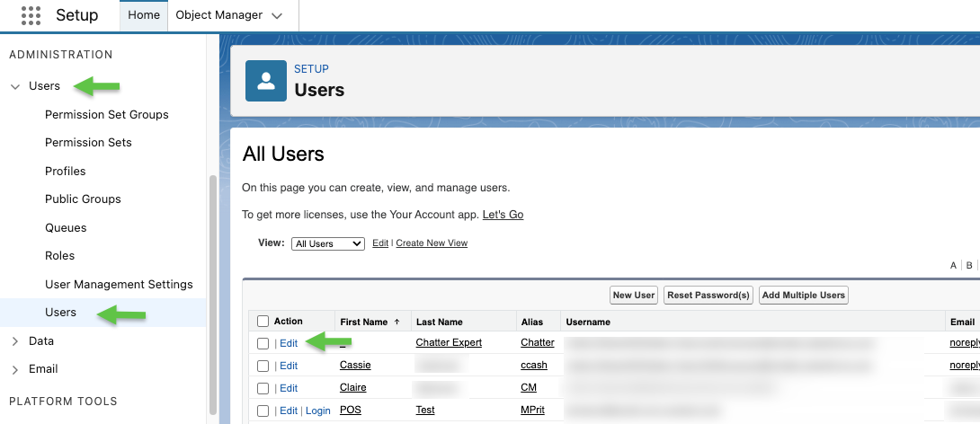The image size is (980, 424).
Task: Click the SETUP breadcrumb label
Action: [x=311, y=68]
